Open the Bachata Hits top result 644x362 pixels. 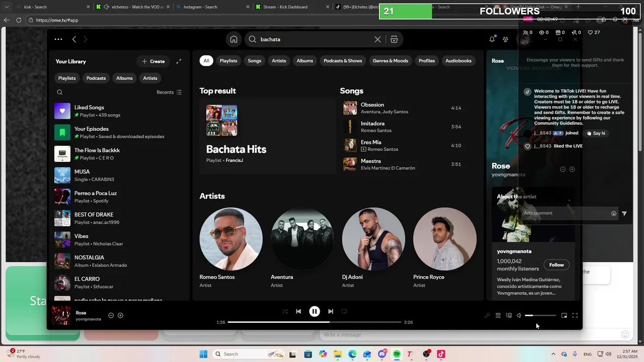267,136
